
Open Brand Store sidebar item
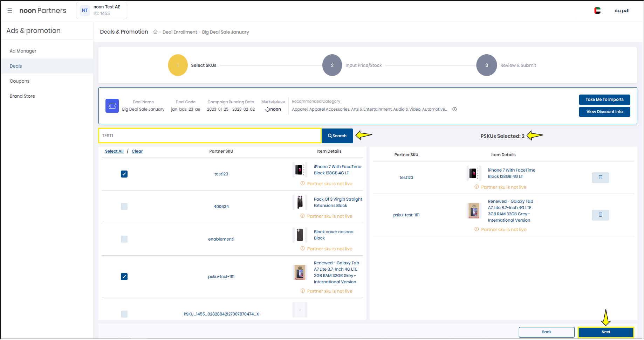[22, 96]
